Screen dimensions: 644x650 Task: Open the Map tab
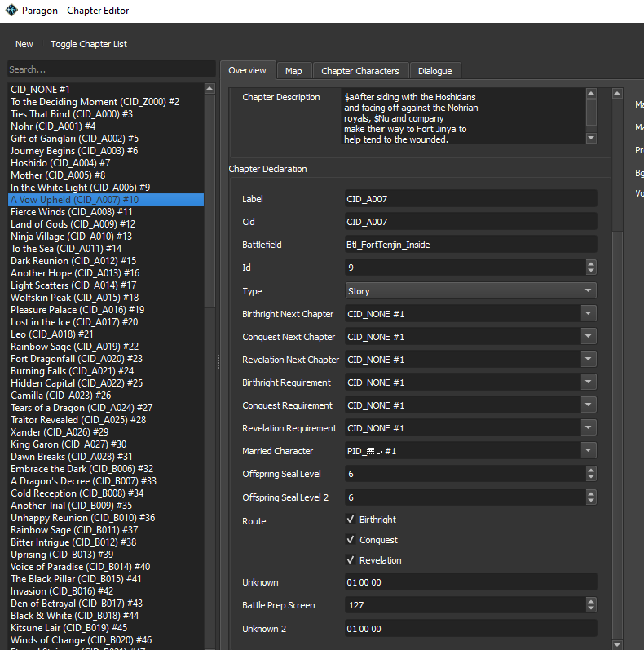[x=293, y=71]
